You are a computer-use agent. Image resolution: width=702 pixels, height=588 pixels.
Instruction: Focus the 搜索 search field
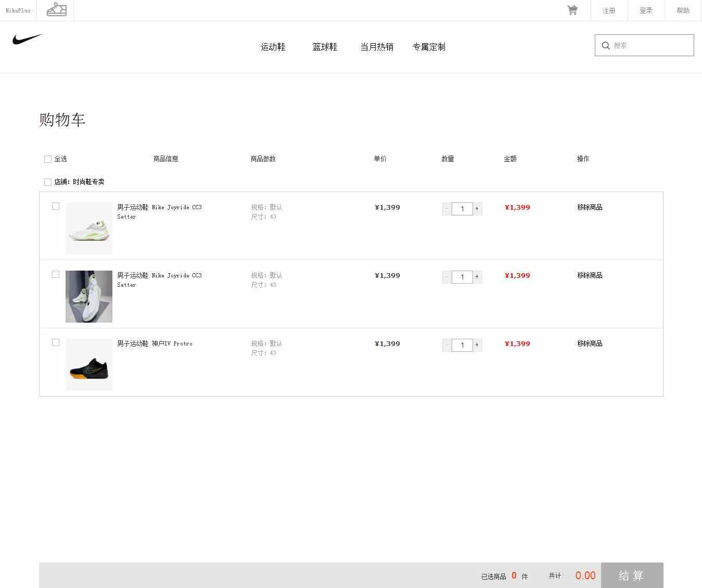[x=644, y=45]
